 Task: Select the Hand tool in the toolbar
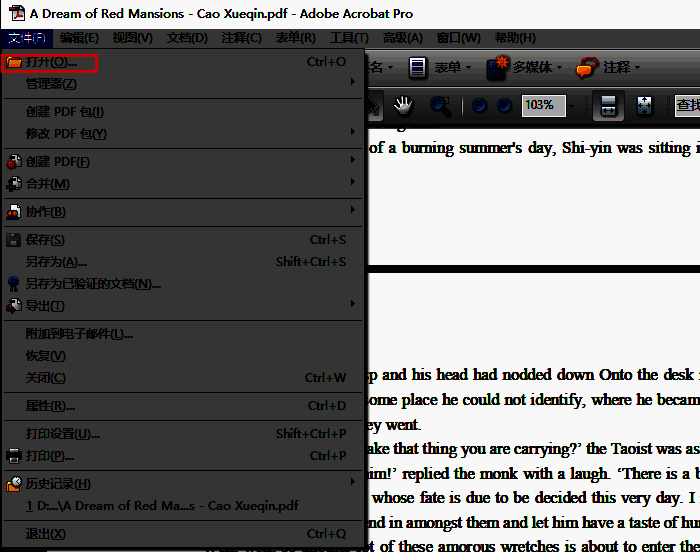(x=404, y=105)
